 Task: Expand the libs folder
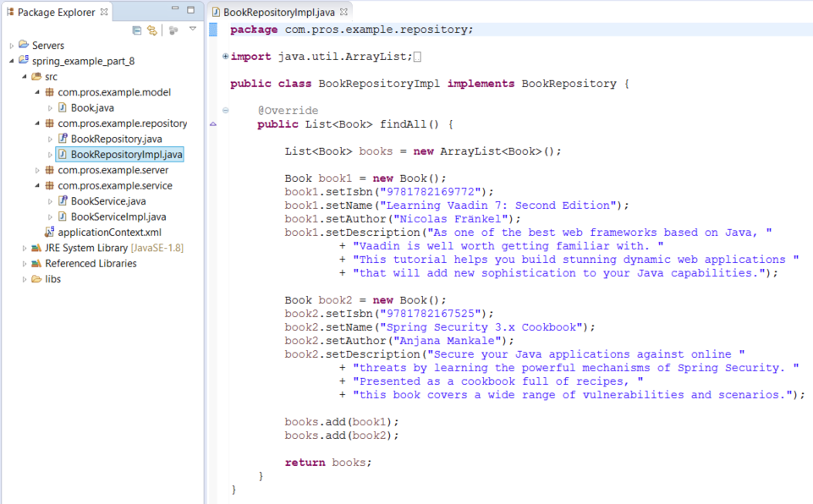pyautogui.click(x=25, y=279)
